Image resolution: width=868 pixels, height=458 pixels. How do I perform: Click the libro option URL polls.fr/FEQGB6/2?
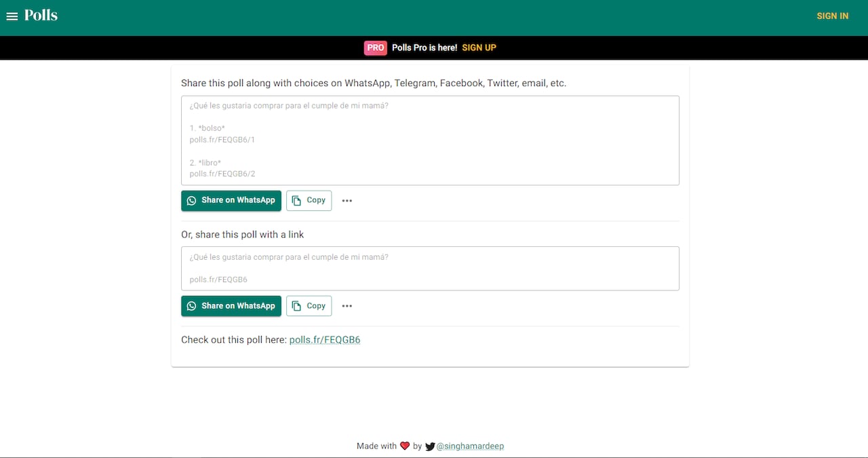[x=222, y=174]
